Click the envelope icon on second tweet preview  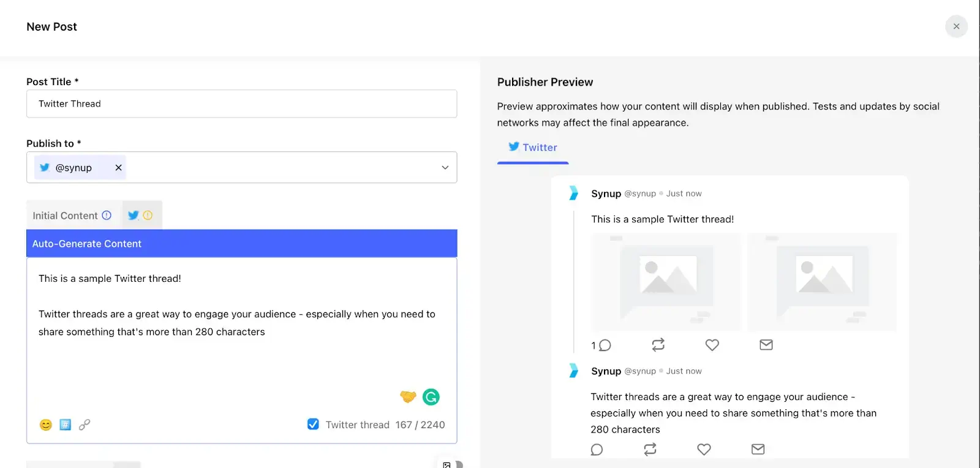coord(758,449)
